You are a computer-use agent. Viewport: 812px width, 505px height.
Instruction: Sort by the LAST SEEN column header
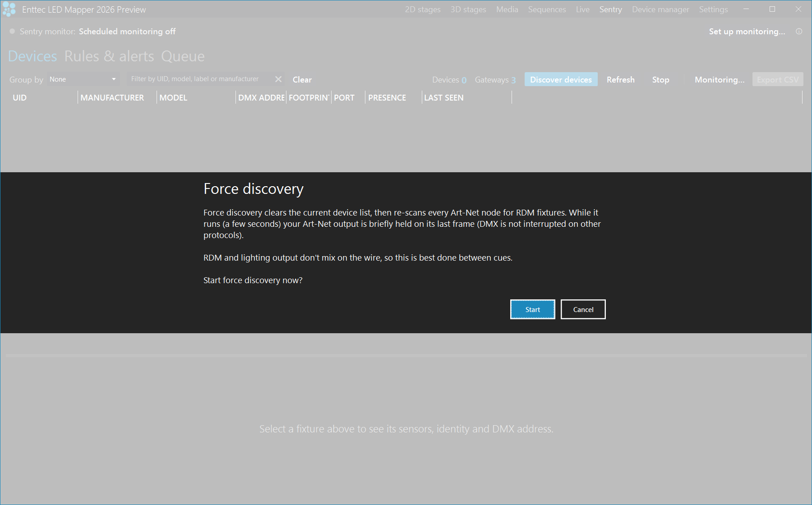coord(467,97)
